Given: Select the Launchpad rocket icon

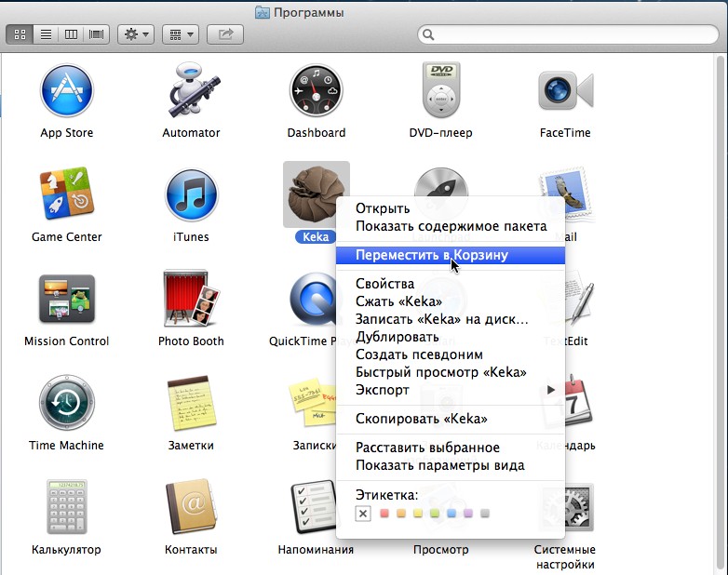Looking at the screenshot, I should point(441,182).
